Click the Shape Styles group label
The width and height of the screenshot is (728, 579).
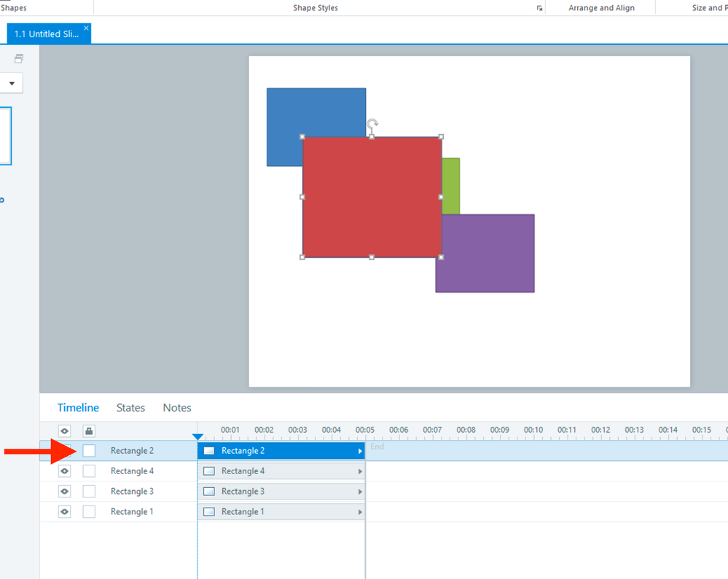(316, 8)
